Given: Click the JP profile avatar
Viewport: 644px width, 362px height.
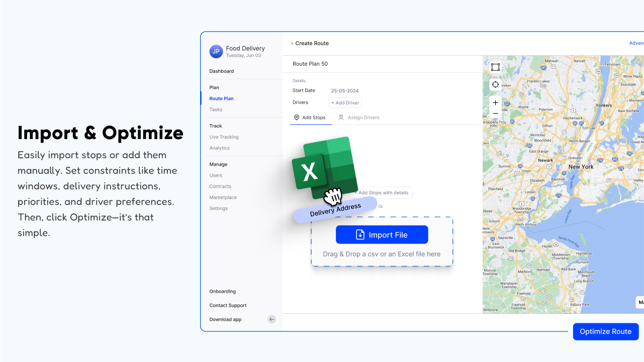Looking at the screenshot, I should pyautogui.click(x=216, y=51).
